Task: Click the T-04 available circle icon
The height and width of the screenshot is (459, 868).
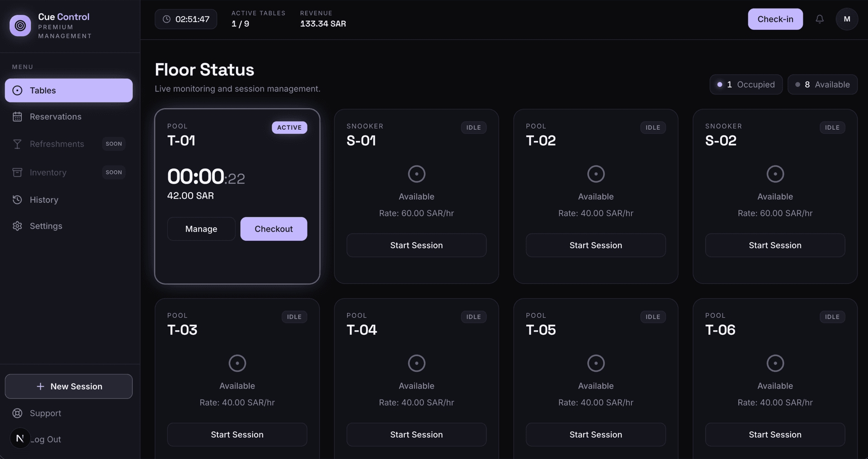Action: (416, 363)
